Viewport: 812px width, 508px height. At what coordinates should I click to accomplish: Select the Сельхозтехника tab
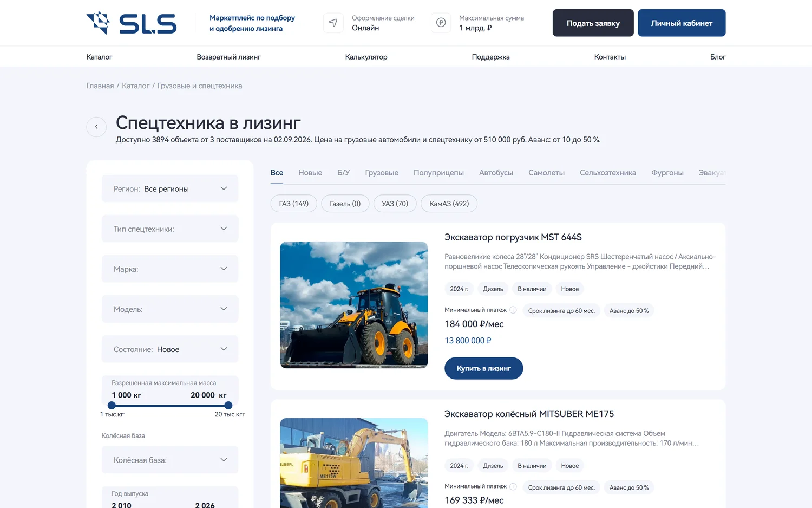coord(608,173)
